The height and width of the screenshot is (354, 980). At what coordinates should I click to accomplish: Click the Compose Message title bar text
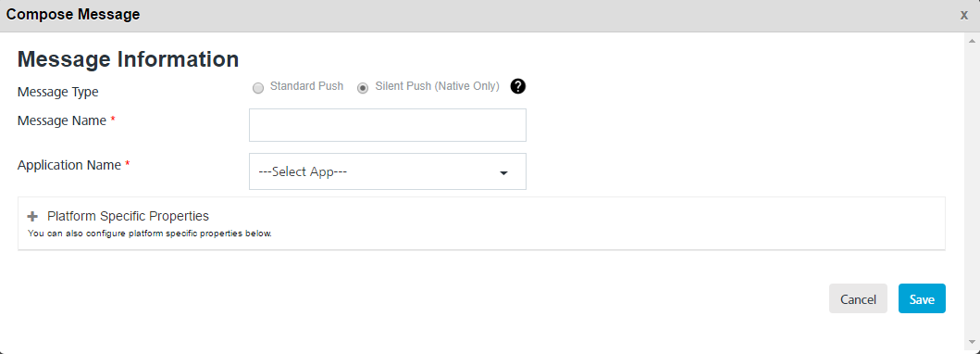(x=73, y=15)
